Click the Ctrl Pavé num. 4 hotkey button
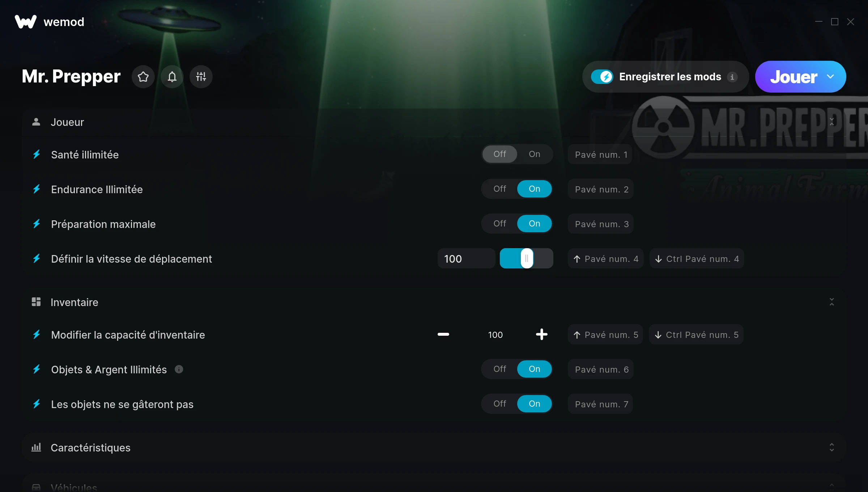Image resolution: width=868 pixels, height=492 pixels. (x=697, y=259)
